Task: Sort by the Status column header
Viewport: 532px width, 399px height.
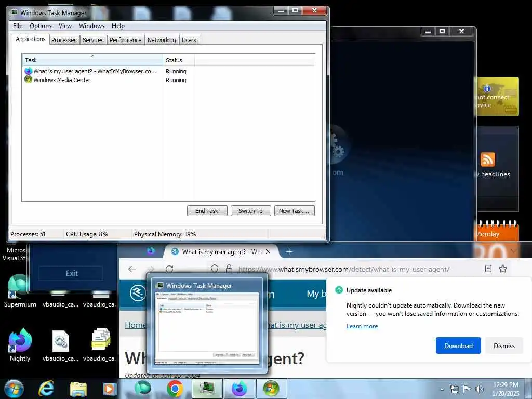Action: (179, 60)
